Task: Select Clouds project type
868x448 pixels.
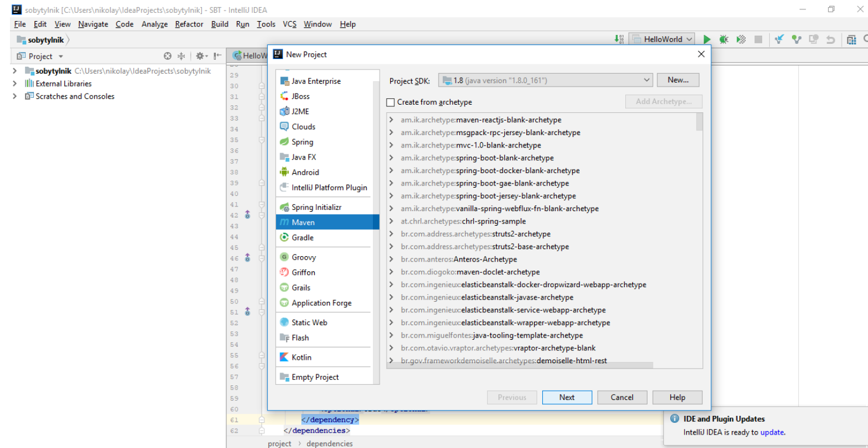Action: click(328, 126)
